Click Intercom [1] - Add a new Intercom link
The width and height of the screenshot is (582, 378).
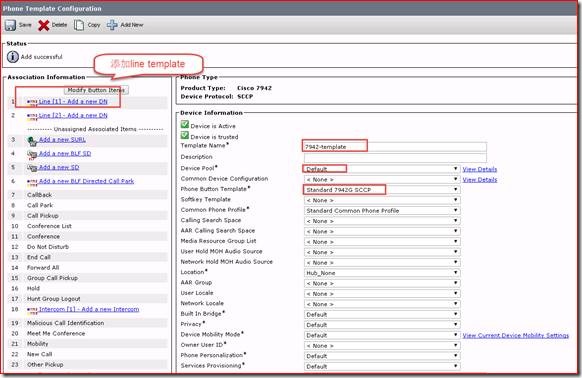click(89, 309)
